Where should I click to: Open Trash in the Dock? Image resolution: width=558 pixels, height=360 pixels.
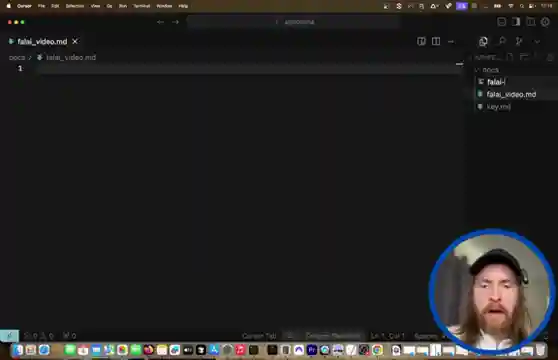pyautogui.click(x=540, y=350)
